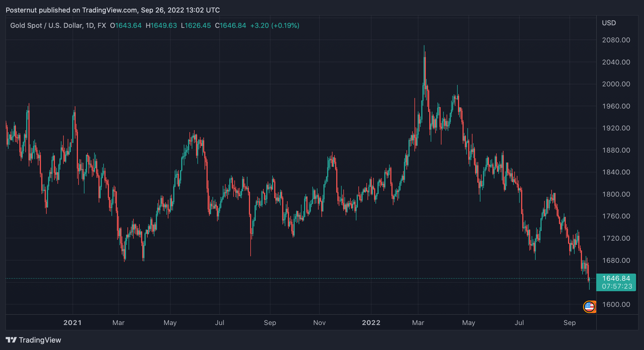
Task: Click the high value H1649.63
Action: [161, 26]
